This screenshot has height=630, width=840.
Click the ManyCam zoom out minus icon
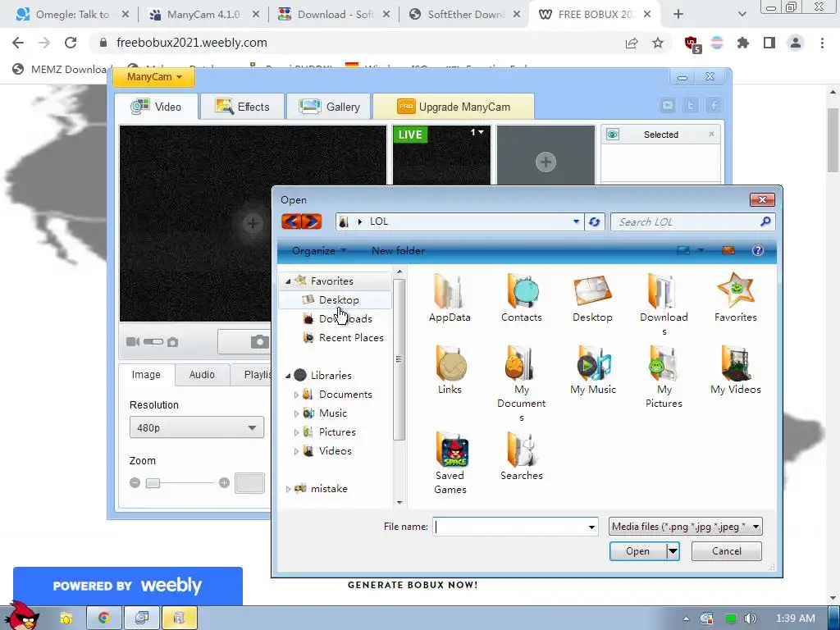coord(135,482)
